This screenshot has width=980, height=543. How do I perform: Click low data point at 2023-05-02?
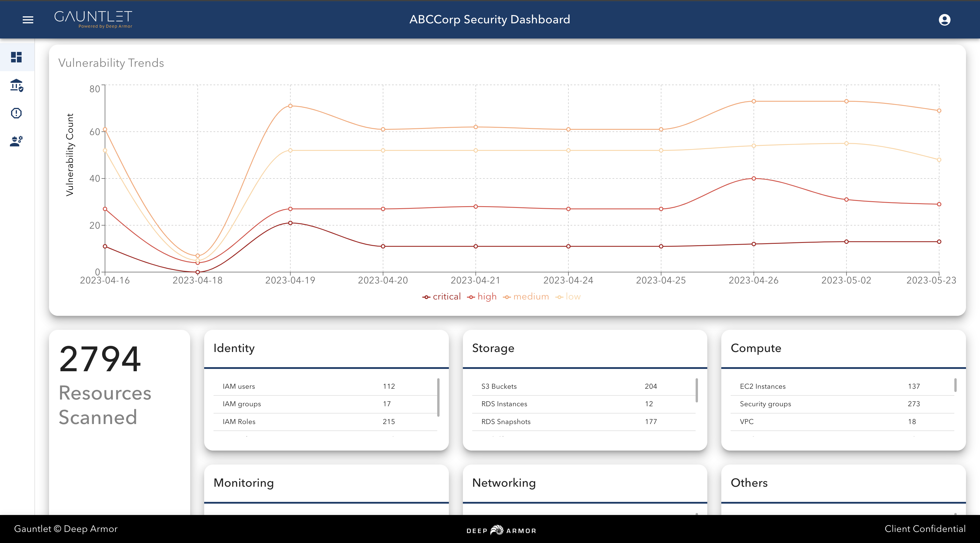[846, 143]
